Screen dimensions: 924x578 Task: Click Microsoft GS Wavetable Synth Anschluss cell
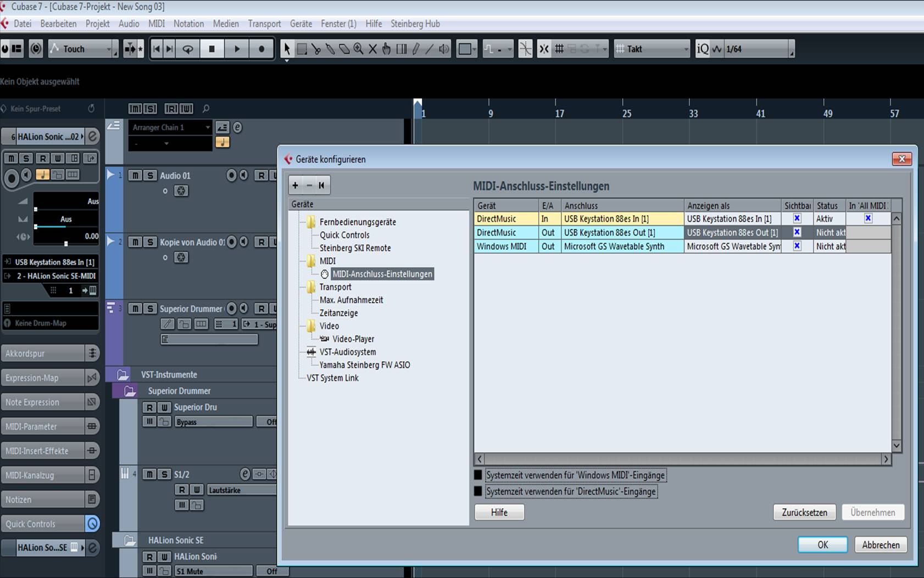coord(622,246)
